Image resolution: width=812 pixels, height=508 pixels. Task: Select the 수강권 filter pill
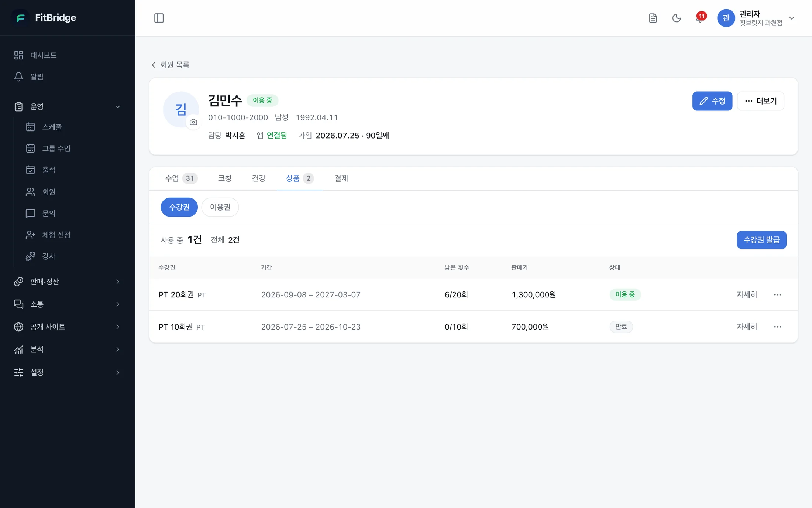[179, 207]
